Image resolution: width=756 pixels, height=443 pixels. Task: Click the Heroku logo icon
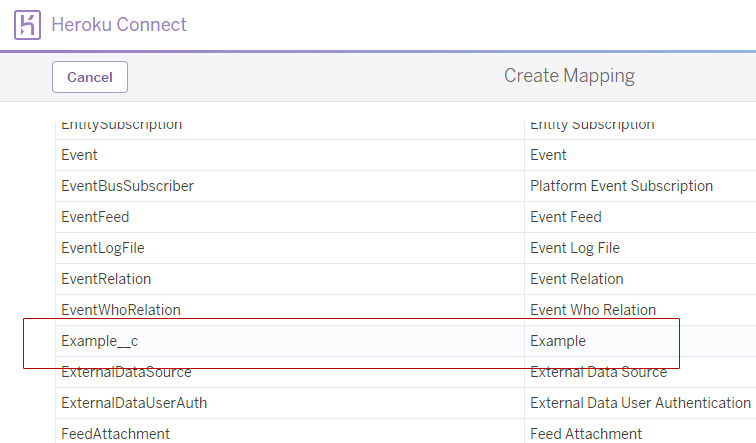coord(27,25)
